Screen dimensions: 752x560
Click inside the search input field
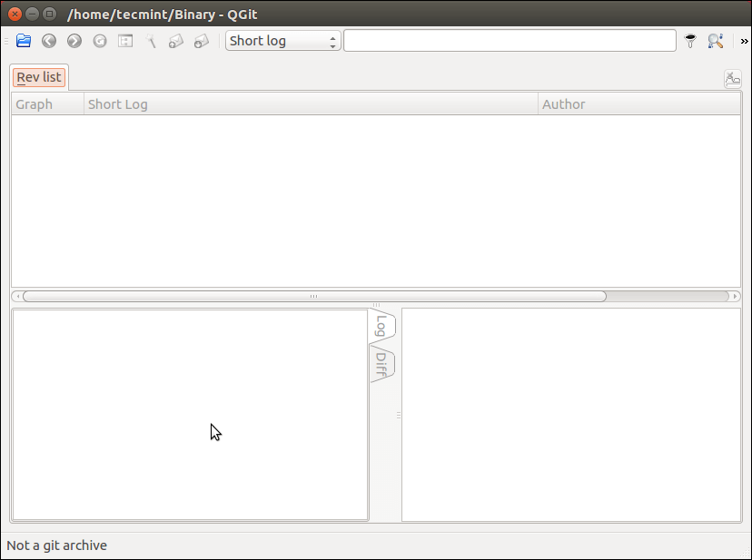(510, 40)
